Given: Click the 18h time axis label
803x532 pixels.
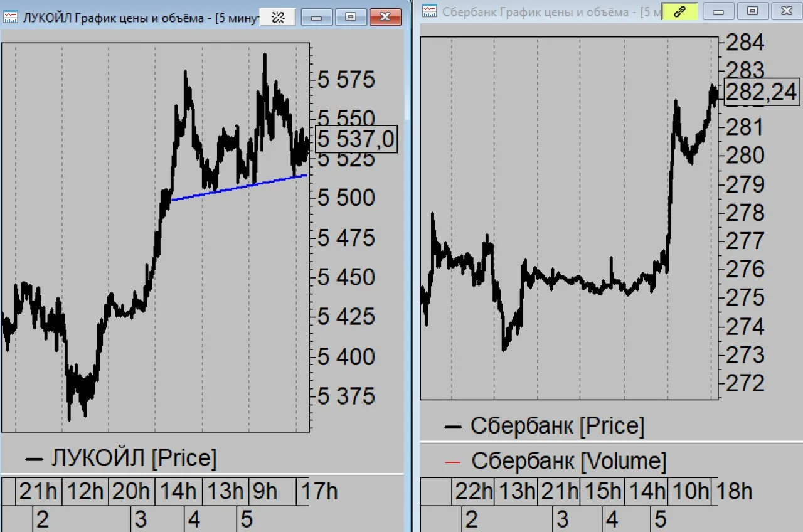Looking at the screenshot, I should coord(734,491).
